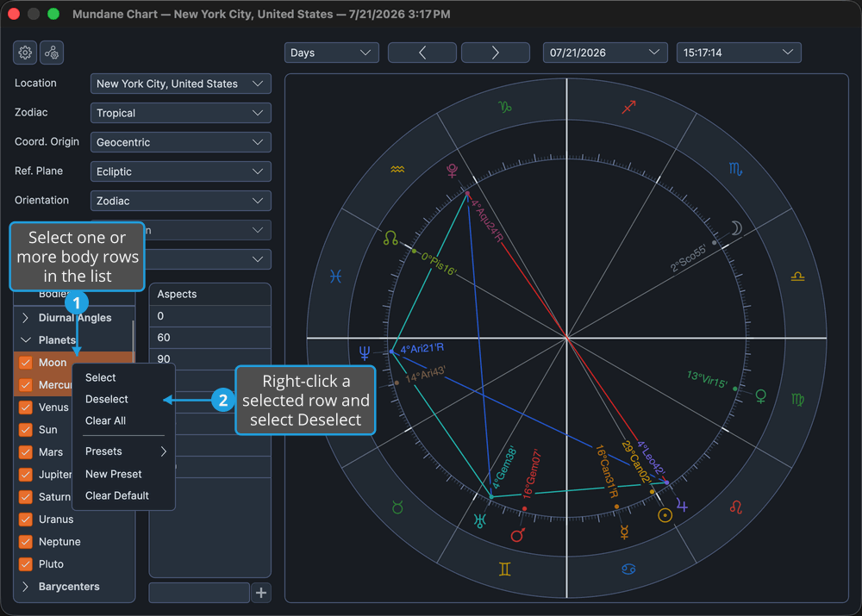
Task: Open the aspect settings gears icon
Action: (x=52, y=53)
